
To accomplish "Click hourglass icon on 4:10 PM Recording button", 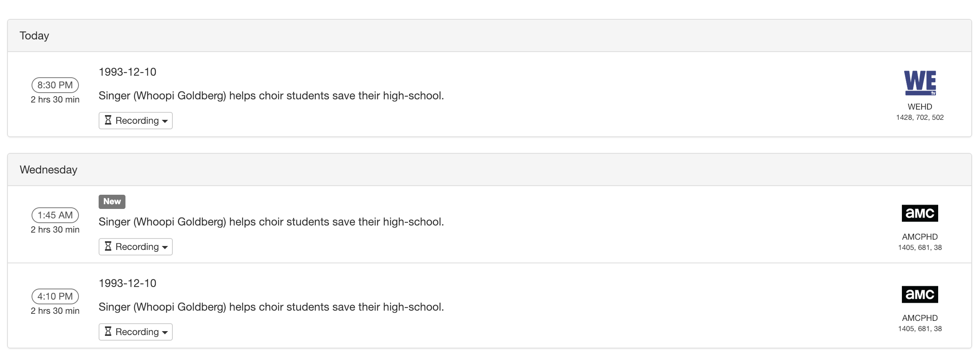I will point(108,332).
